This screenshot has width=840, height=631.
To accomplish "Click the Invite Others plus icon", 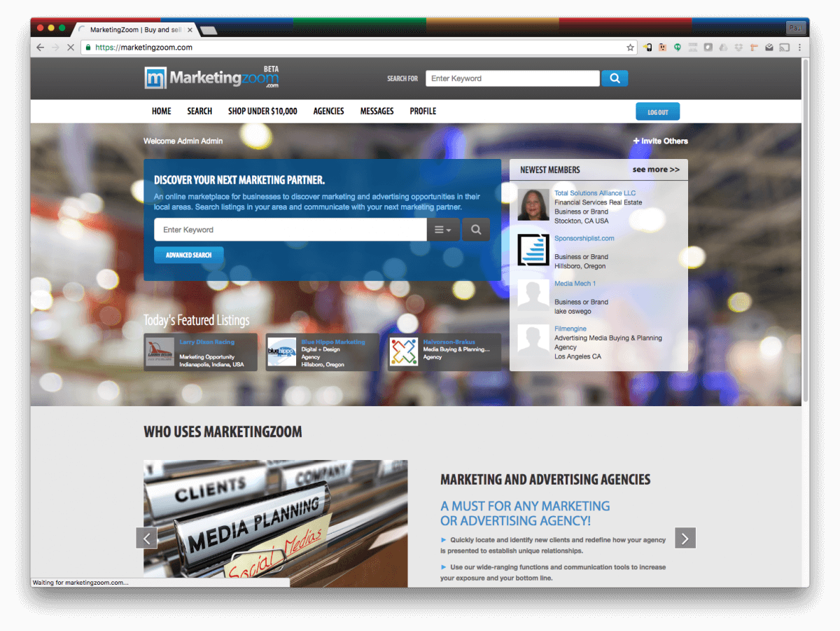I will point(636,141).
